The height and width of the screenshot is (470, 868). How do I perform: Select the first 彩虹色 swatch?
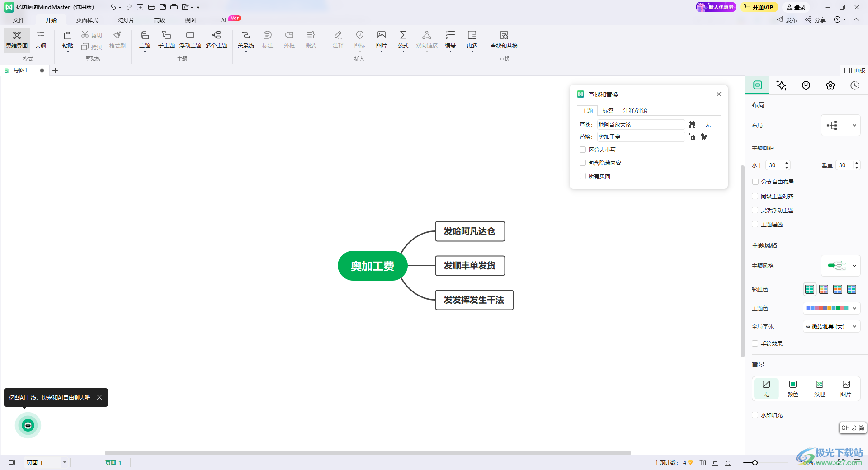[810, 289]
